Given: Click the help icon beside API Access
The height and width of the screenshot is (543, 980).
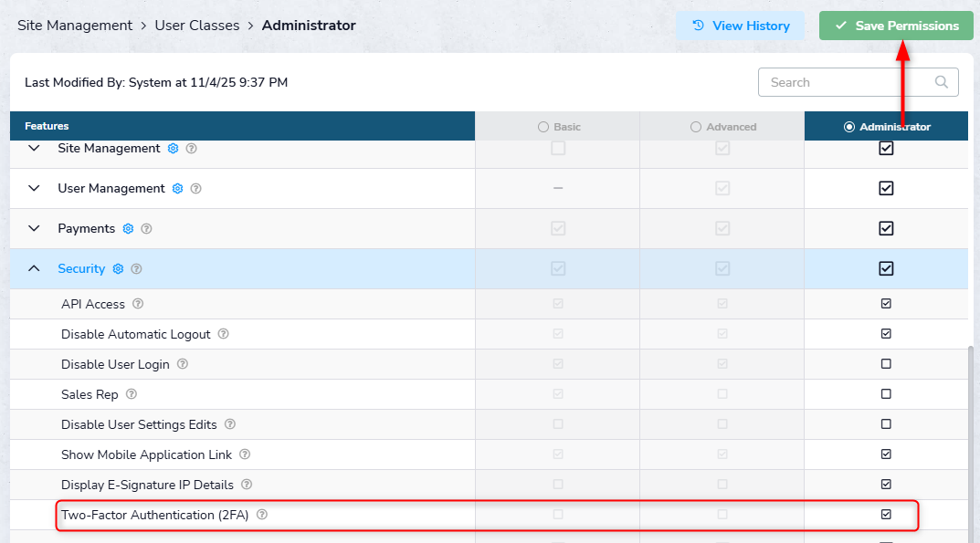Looking at the screenshot, I should pyautogui.click(x=138, y=304).
